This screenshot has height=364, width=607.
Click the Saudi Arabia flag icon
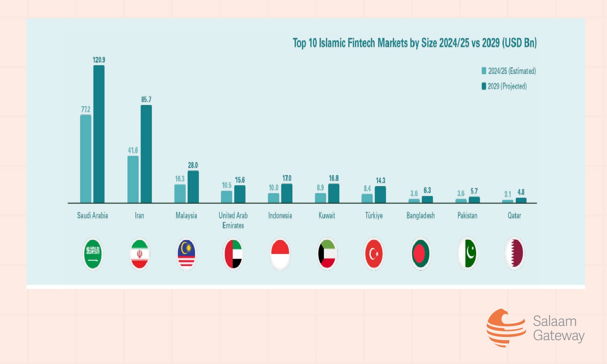(92, 254)
